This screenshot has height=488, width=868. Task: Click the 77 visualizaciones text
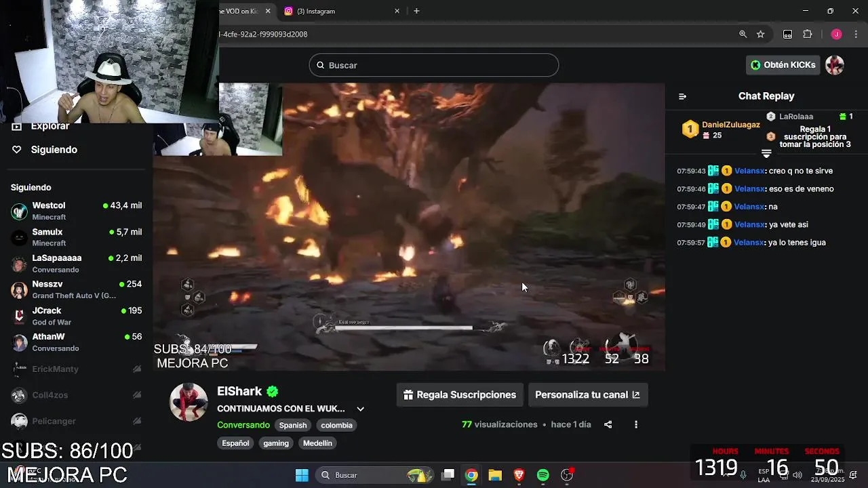500,424
